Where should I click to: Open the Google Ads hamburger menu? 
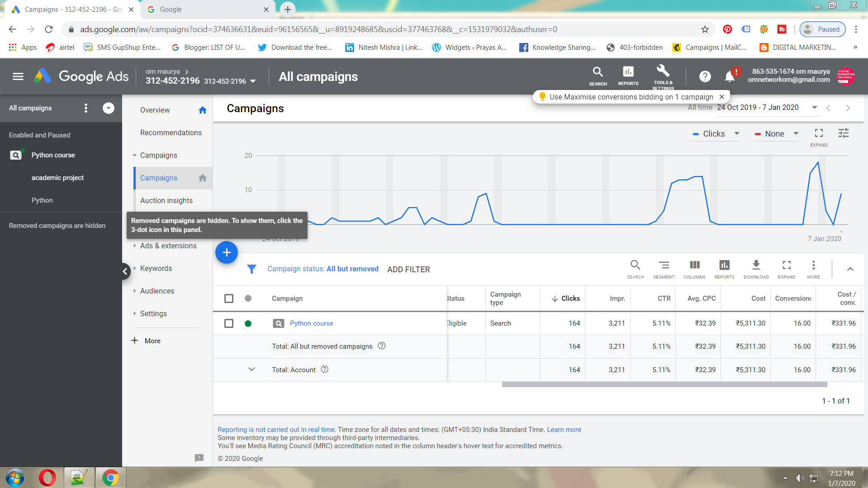18,76
